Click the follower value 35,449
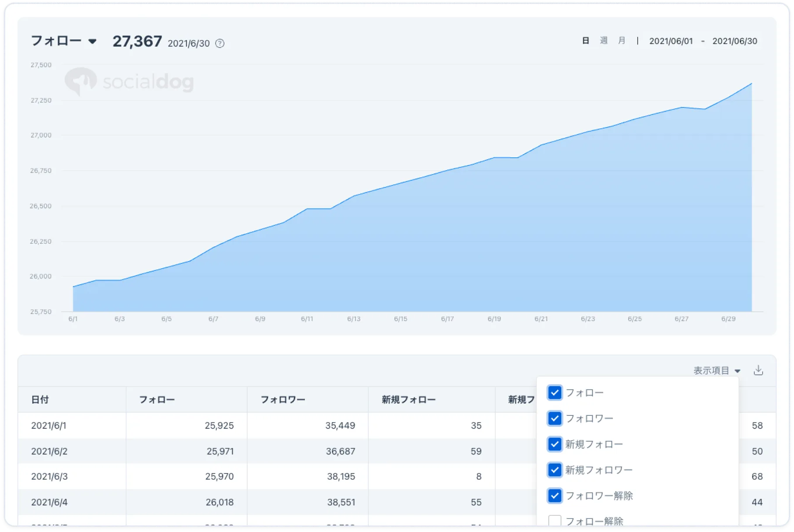Image resolution: width=794 pixels, height=532 pixels. (340, 425)
